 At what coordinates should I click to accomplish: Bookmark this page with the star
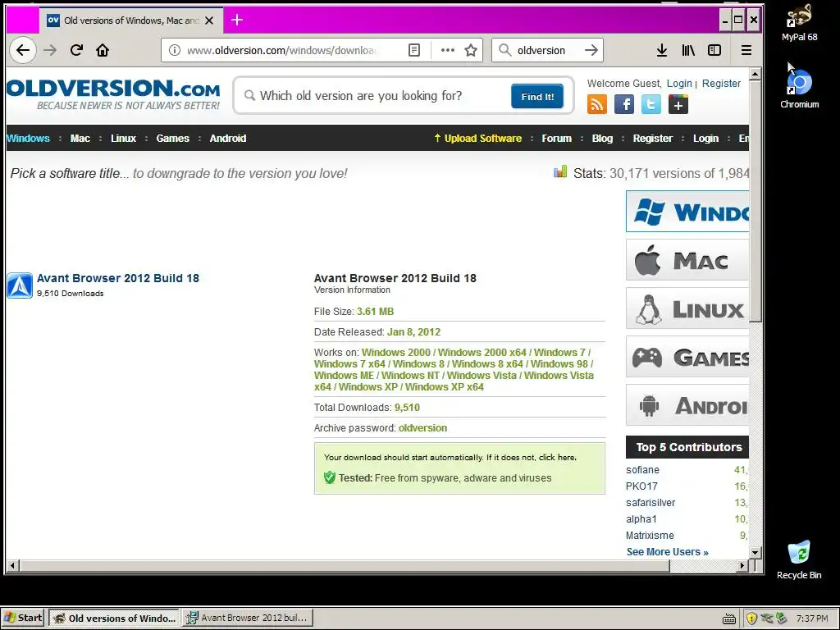point(471,50)
